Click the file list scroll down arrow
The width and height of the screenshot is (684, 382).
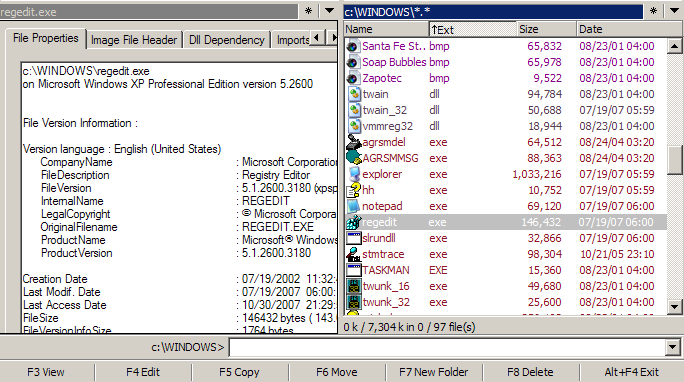coord(674,307)
